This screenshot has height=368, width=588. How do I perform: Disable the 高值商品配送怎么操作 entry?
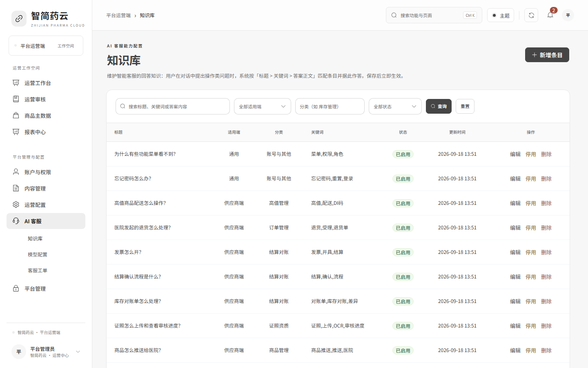click(x=531, y=203)
